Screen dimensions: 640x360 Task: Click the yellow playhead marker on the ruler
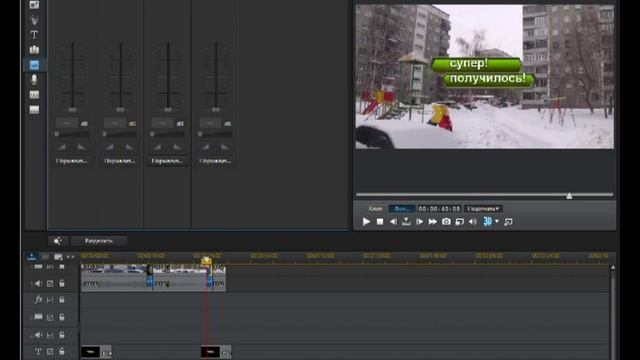(206, 260)
